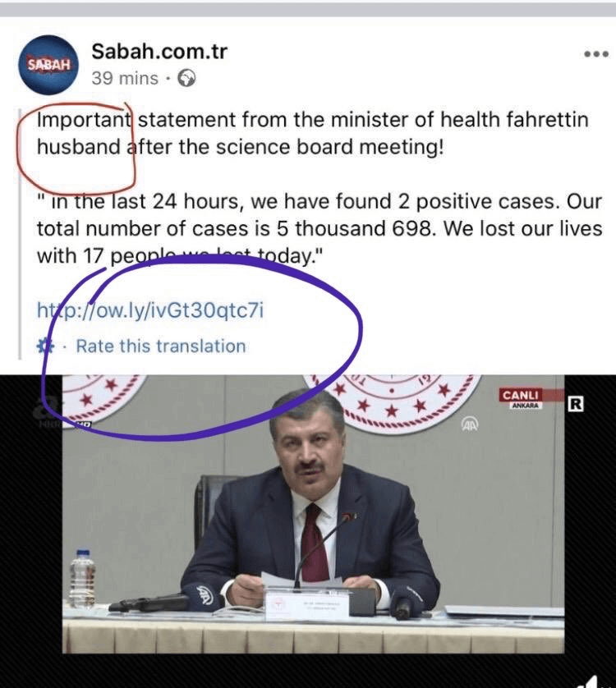
Task: Click the translation settings gear icon
Action: [45, 346]
